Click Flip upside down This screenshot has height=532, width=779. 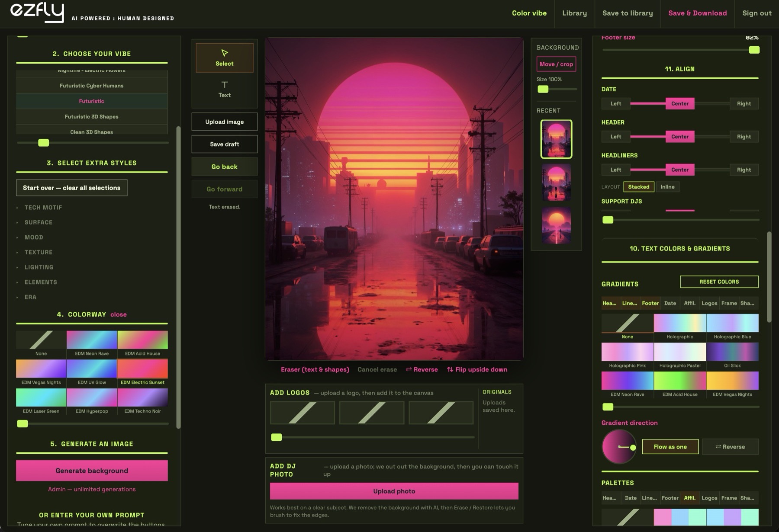[477, 370]
